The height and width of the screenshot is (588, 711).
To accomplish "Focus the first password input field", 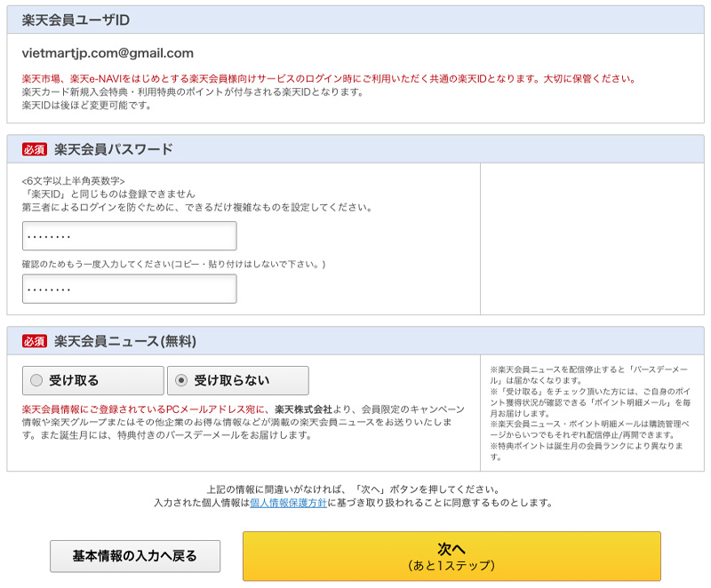I will click(x=129, y=236).
